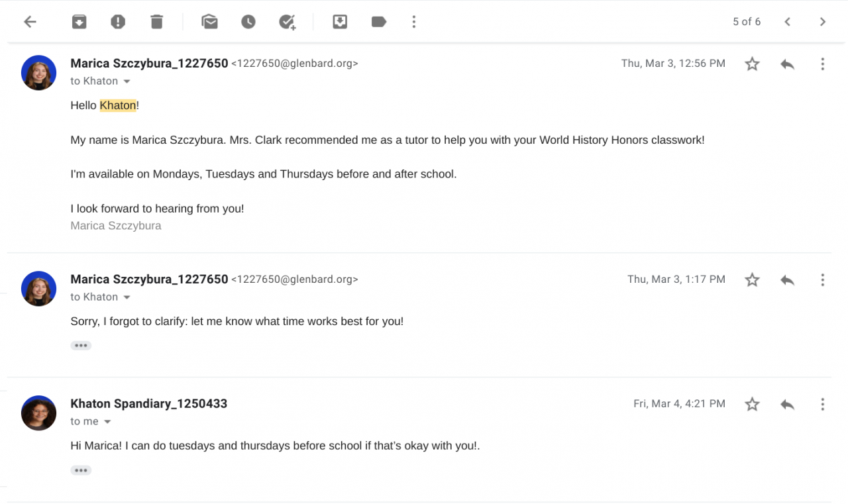The width and height of the screenshot is (848, 504).
Task: Move conversation to another folder
Action: 340,22
